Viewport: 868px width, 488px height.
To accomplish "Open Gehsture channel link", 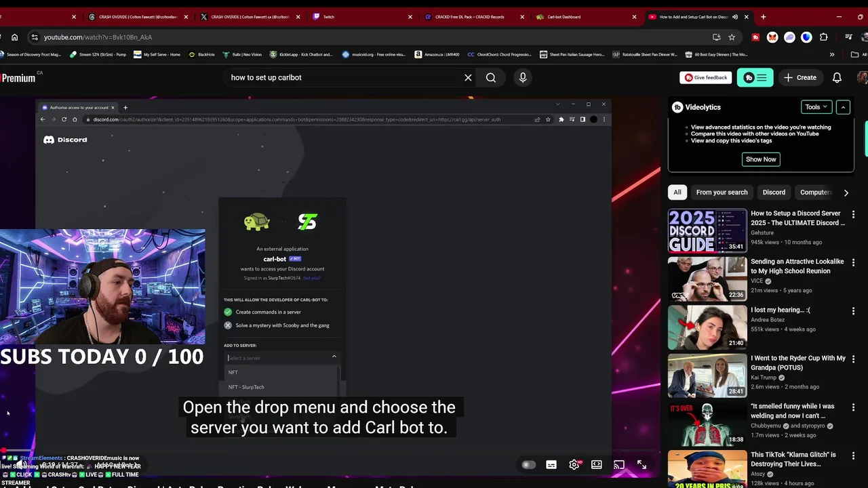I will (762, 232).
